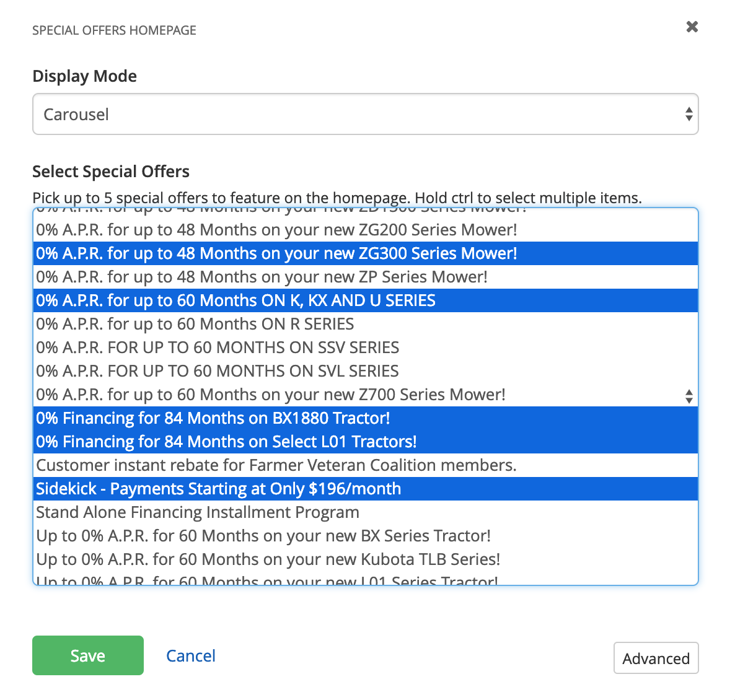Image resolution: width=735 pixels, height=700 pixels.
Task: Open the Display Mode Carousel dropdown
Action: [x=365, y=114]
